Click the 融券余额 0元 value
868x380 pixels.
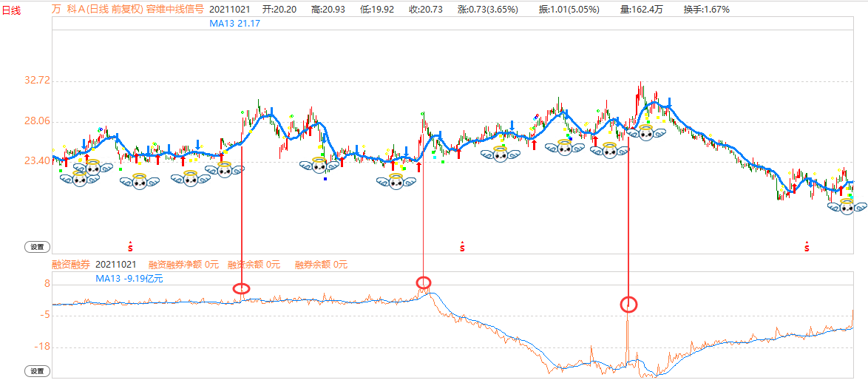(321, 265)
